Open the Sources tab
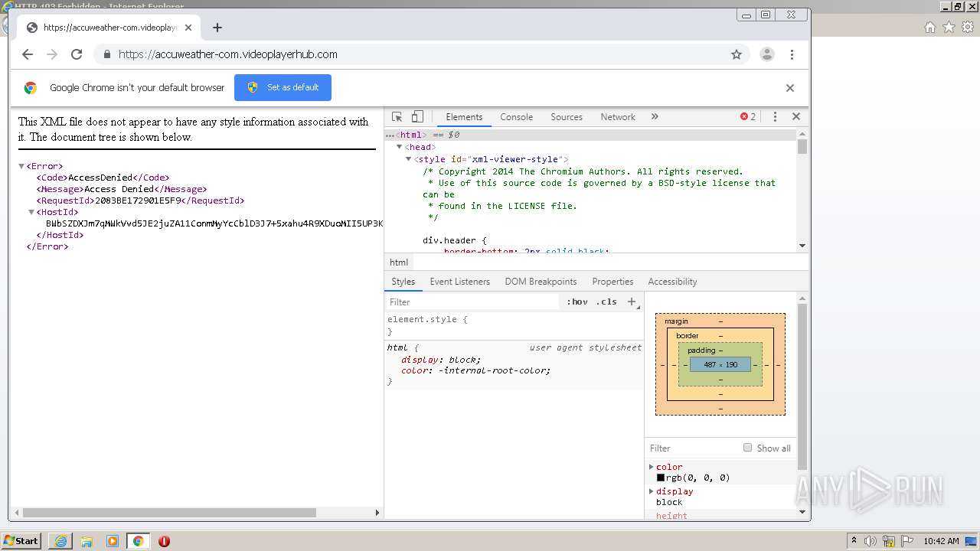Image resolution: width=980 pixels, height=551 pixels. [x=567, y=117]
